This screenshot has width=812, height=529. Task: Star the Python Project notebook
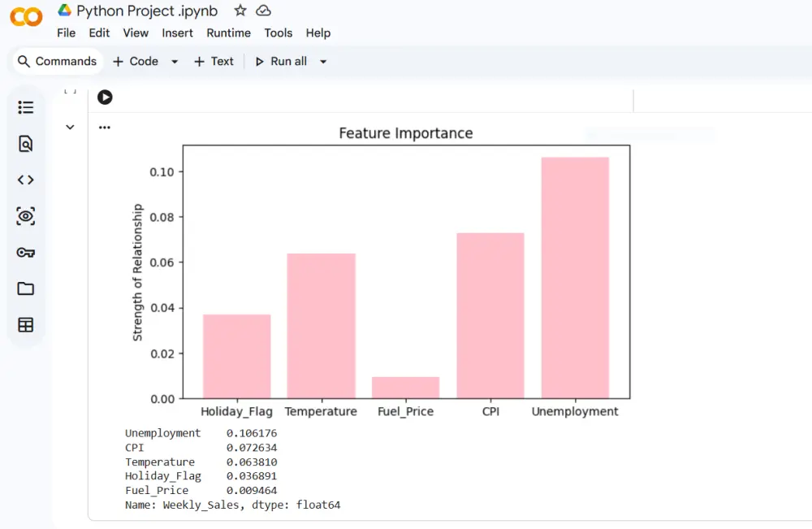click(239, 11)
